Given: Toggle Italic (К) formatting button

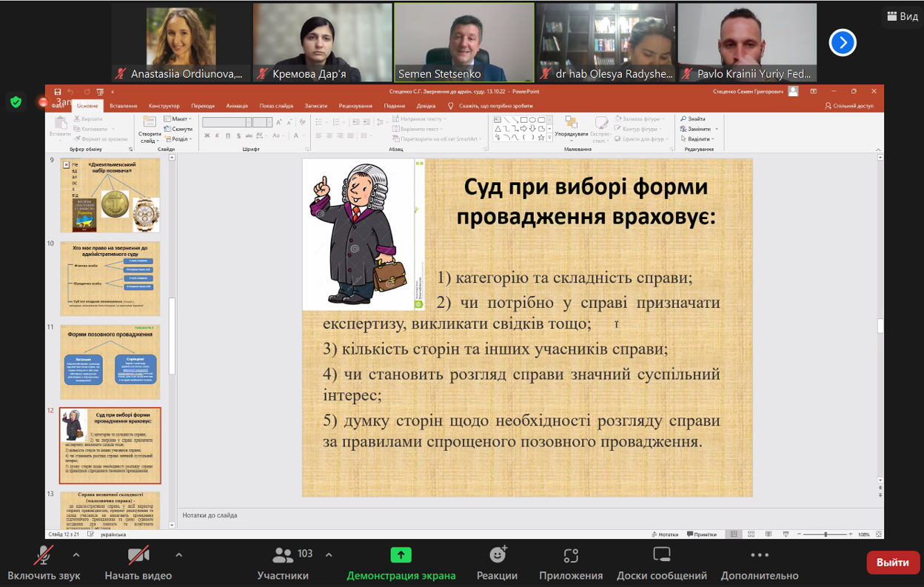Looking at the screenshot, I should pos(218,136).
